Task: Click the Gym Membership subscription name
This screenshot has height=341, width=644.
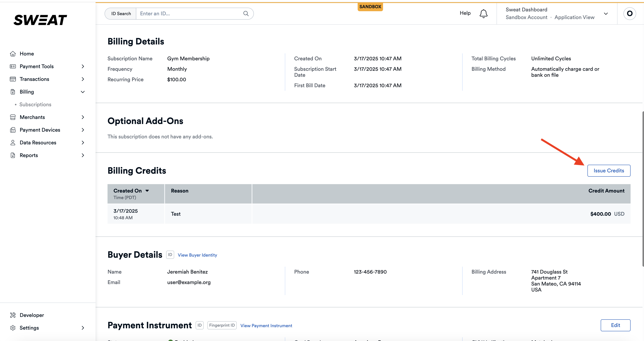Action: pyautogui.click(x=188, y=58)
